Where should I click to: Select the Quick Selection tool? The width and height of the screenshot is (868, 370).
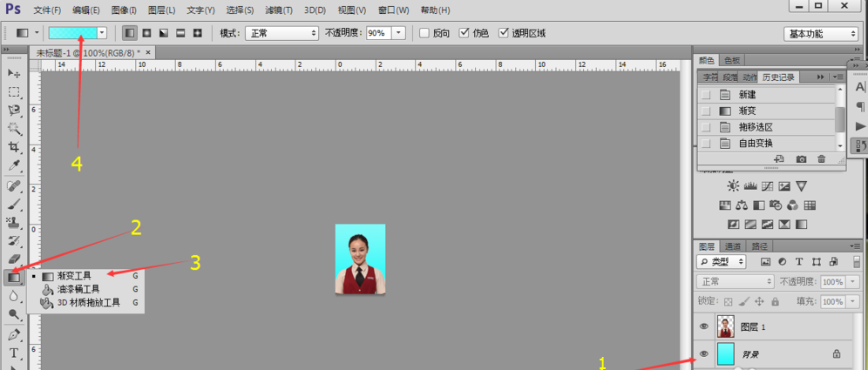14,128
